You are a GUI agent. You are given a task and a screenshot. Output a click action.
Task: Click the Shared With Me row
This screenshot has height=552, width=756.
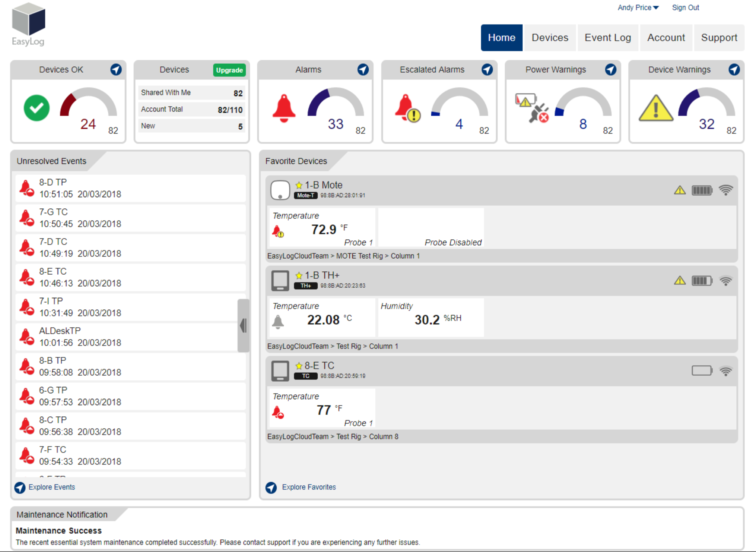click(192, 93)
